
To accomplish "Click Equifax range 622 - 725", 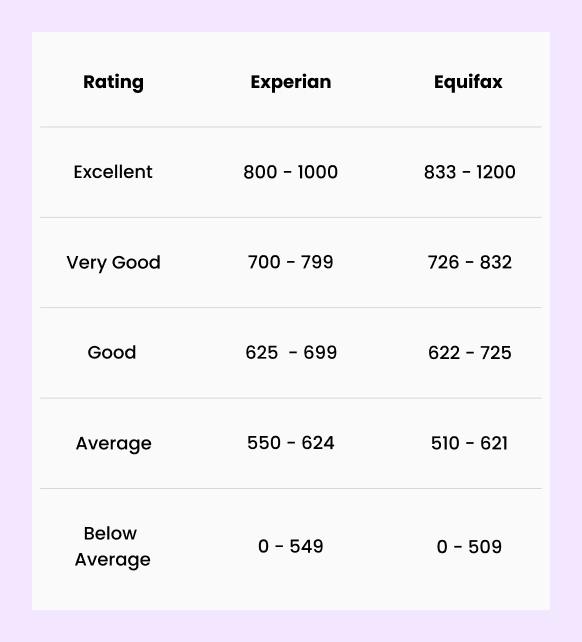I will 470,353.
